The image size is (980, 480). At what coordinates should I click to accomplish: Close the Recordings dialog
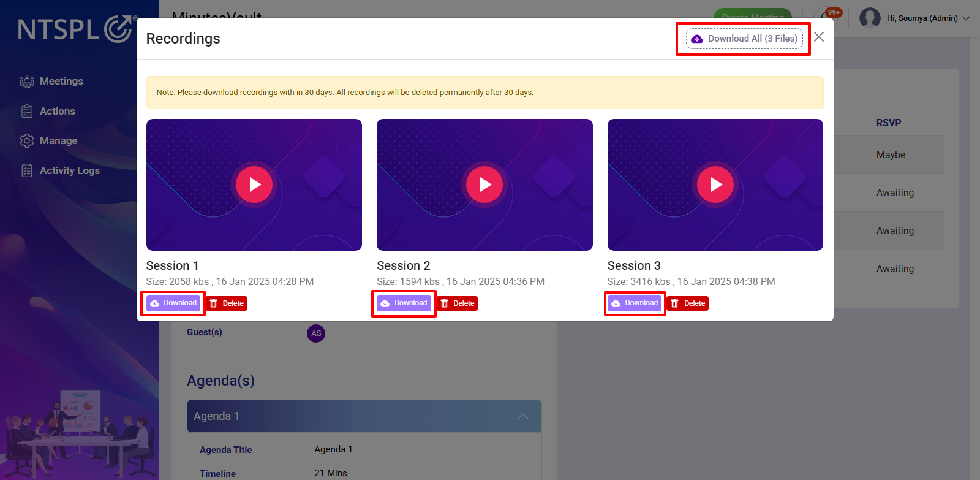[819, 37]
